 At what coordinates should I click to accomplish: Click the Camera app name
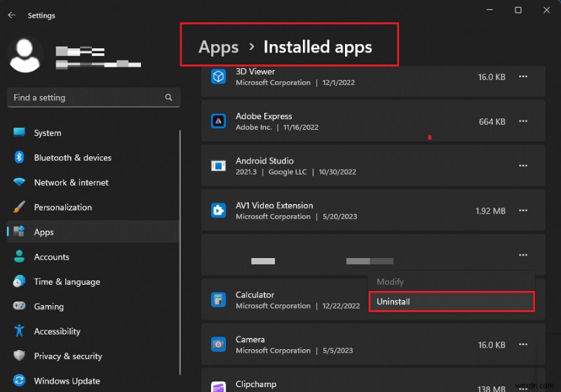coord(250,339)
